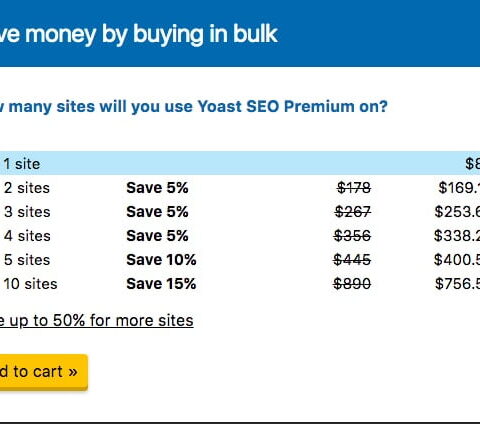Click the Save 5% label beside 4 sites

[x=157, y=236]
